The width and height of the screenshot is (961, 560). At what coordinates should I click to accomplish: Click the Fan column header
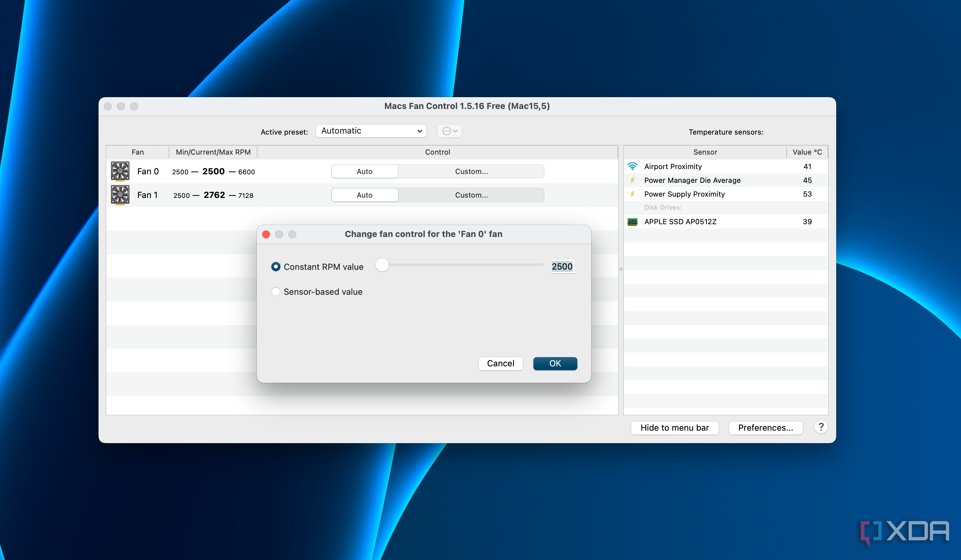pos(138,152)
